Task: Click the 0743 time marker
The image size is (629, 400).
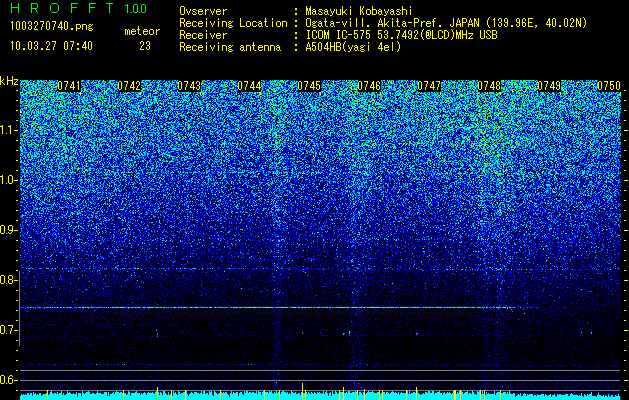Action: 189,86
